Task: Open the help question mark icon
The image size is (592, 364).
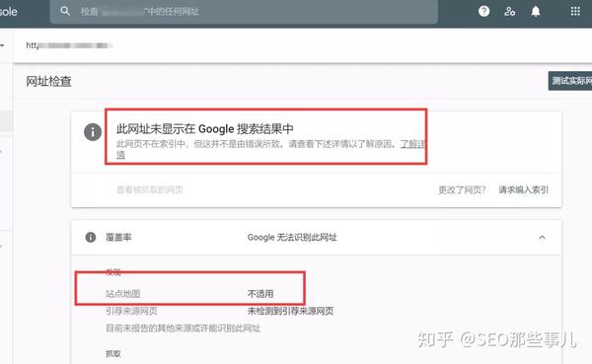Action: pyautogui.click(x=483, y=11)
